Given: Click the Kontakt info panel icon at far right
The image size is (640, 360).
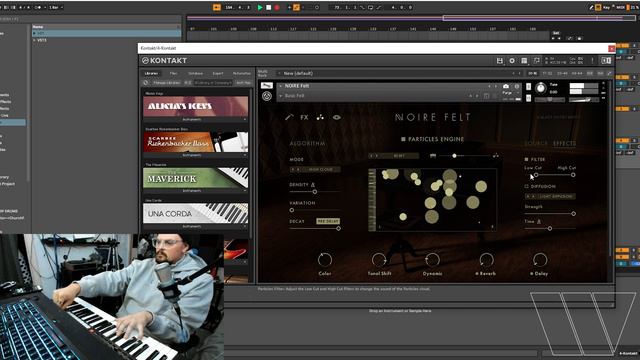Looking at the screenshot, I should (x=606, y=61).
